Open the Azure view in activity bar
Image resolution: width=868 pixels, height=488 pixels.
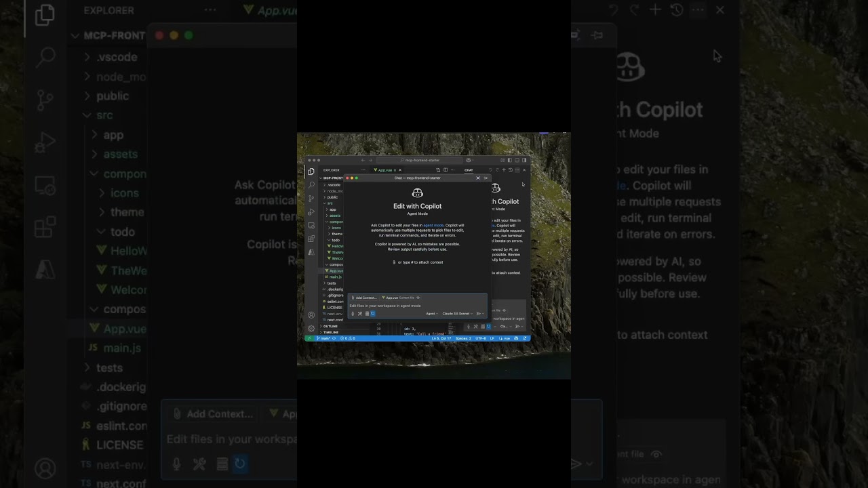(x=311, y=252)
